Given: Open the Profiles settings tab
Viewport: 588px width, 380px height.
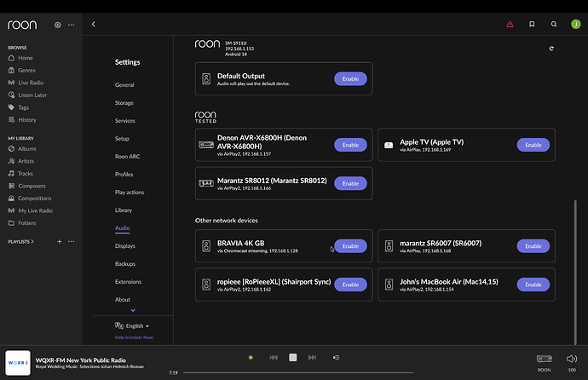Looking at the screenshot, I should pos(124,175).
